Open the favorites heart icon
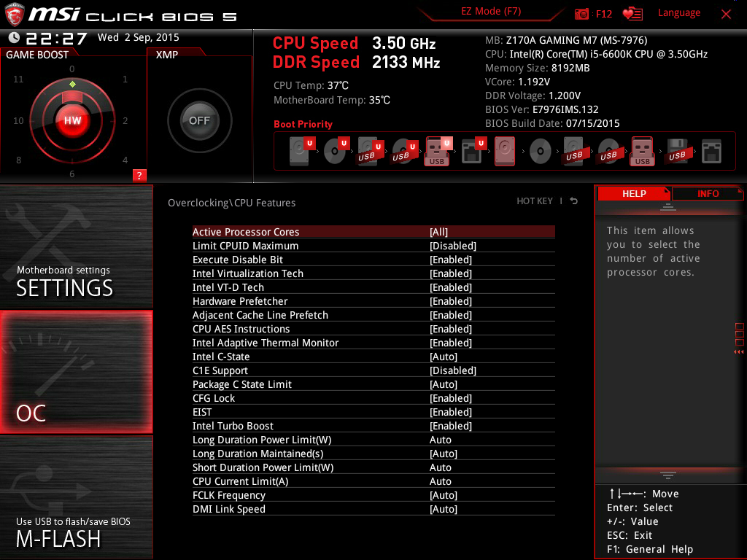747x560 pixels. (x=632, y=14)
